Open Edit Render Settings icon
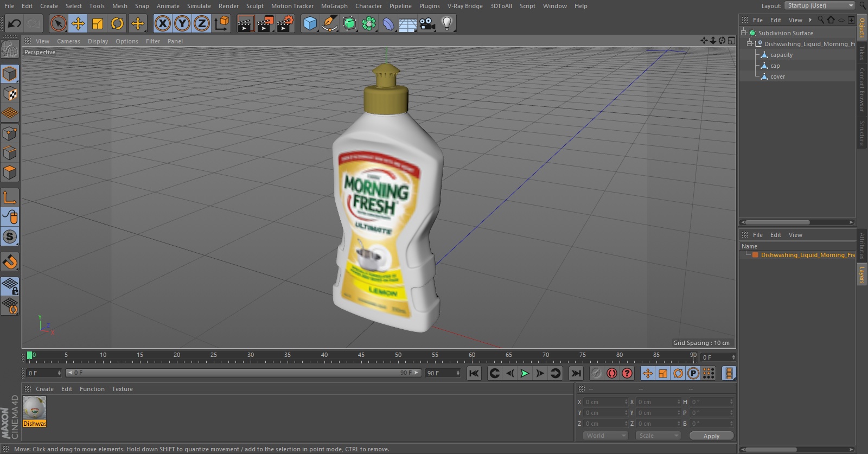Image resolution: width=868 pixels, height=454 pixels. click(285, 23)
